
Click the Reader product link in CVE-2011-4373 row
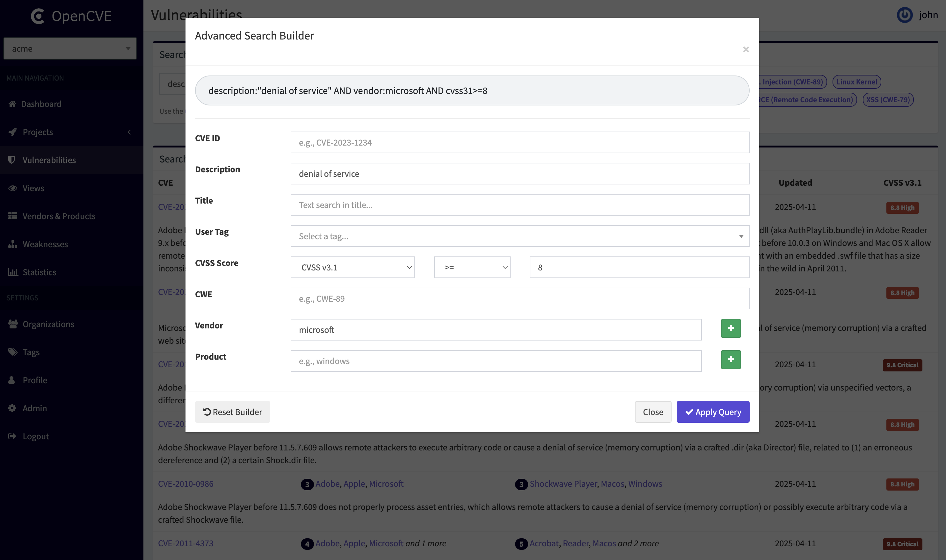coord(575,543)
